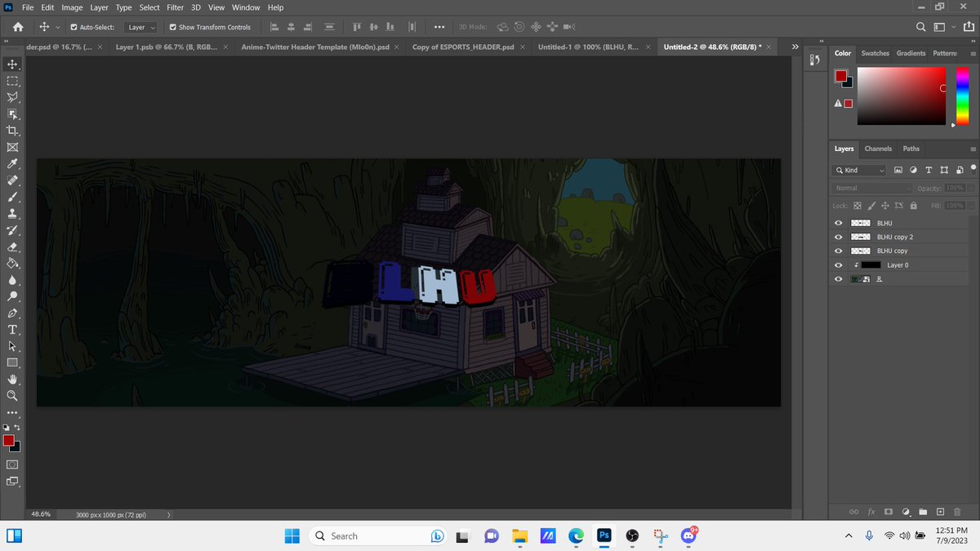
Task: Toggle the lock all layer icon
Action: tap(913, 205)
